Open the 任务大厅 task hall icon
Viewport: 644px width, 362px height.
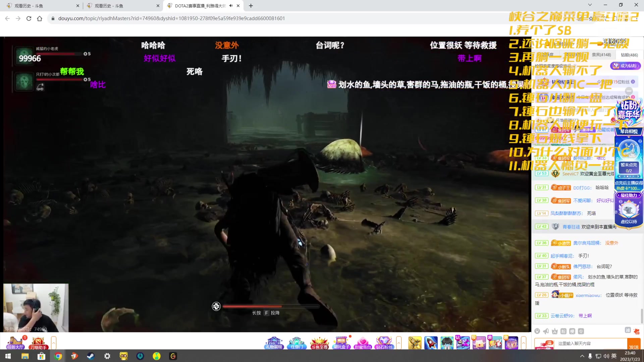[15, 343]
